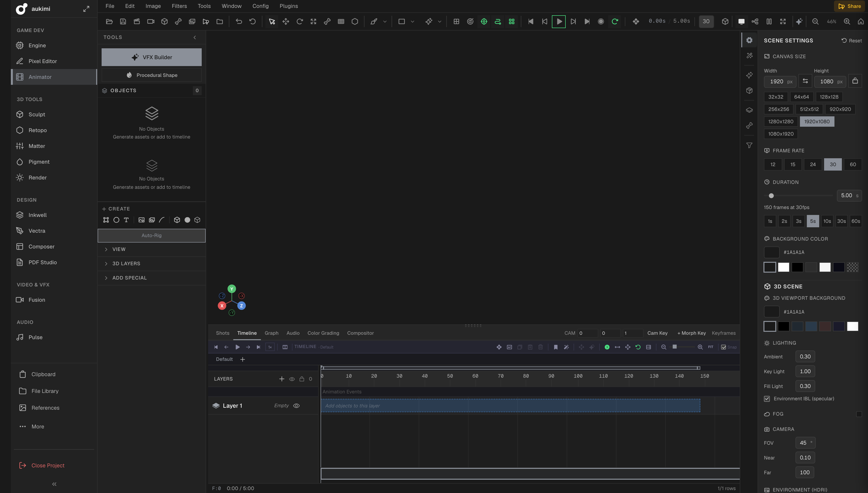
Task: Open the Filters menu
Action: (179, 6)
